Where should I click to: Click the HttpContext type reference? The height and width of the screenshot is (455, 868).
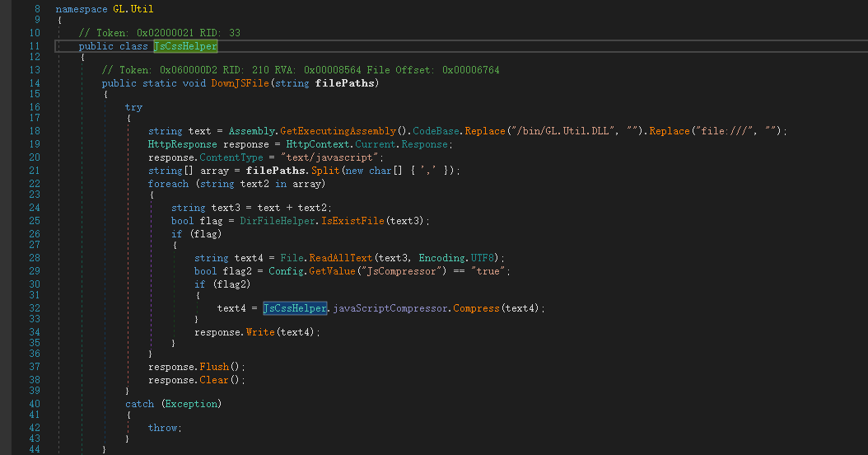[318, 144]
